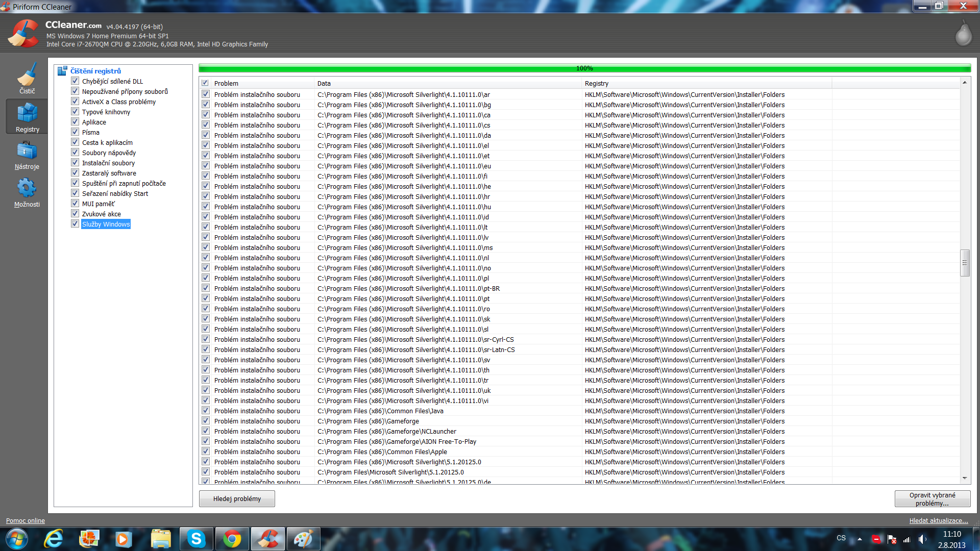Click the volume speaker tray icon

[x=922, y=539]
